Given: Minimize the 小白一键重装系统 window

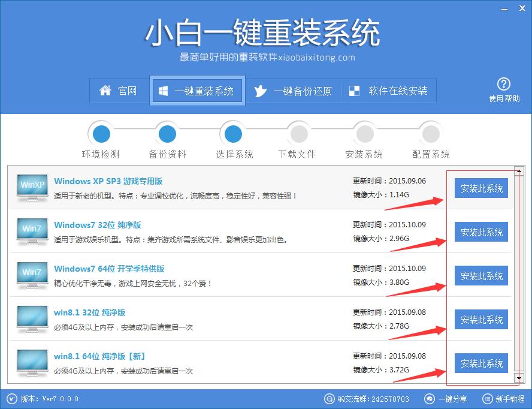Looking at the screenshot, I should (x=504, y=9).
